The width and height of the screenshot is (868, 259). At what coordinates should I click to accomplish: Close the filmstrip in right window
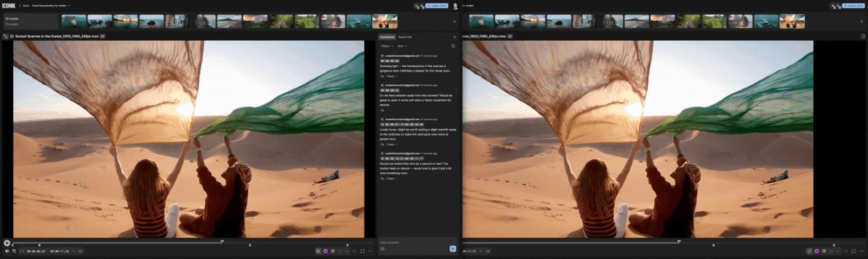click(862, 21)
